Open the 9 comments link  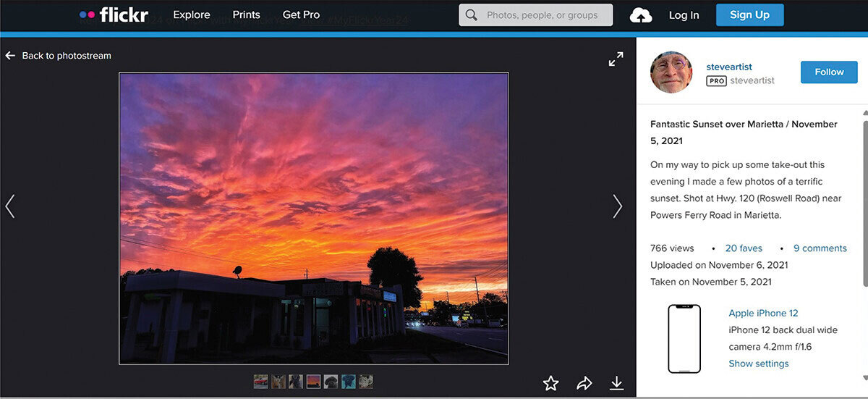pyautogui.click(x=820, y=248)
